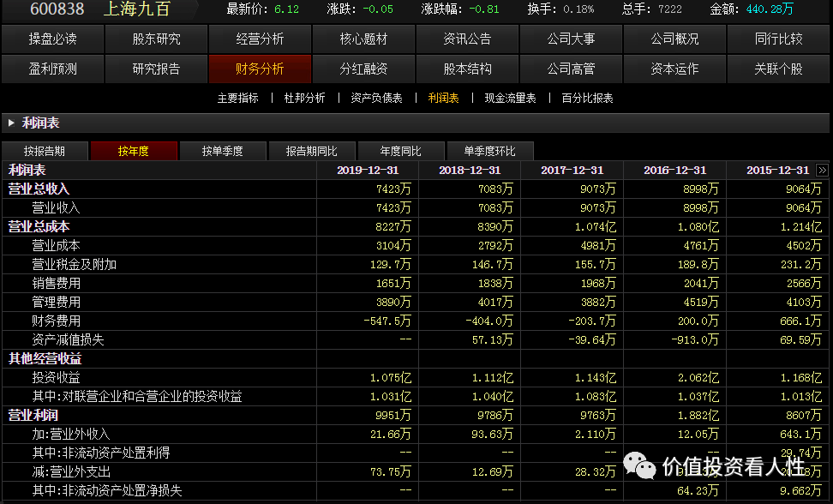The image size is (833, 504).
Task: Open the 关联个股 tab
Action: [778, 69]
